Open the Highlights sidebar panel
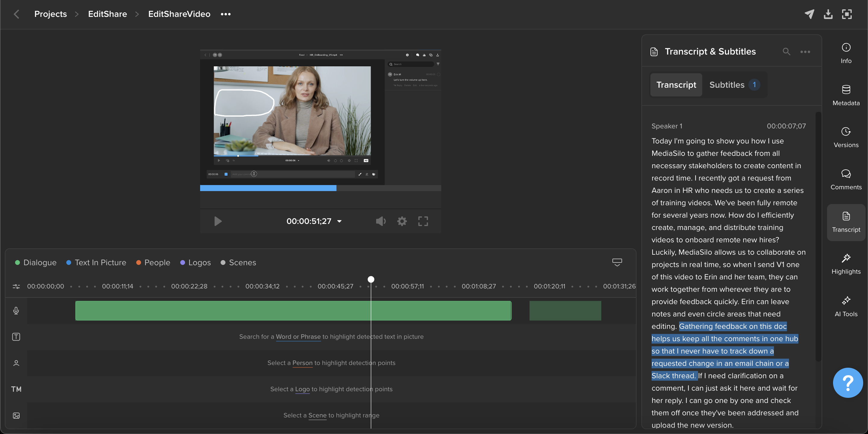 (846, 264)
